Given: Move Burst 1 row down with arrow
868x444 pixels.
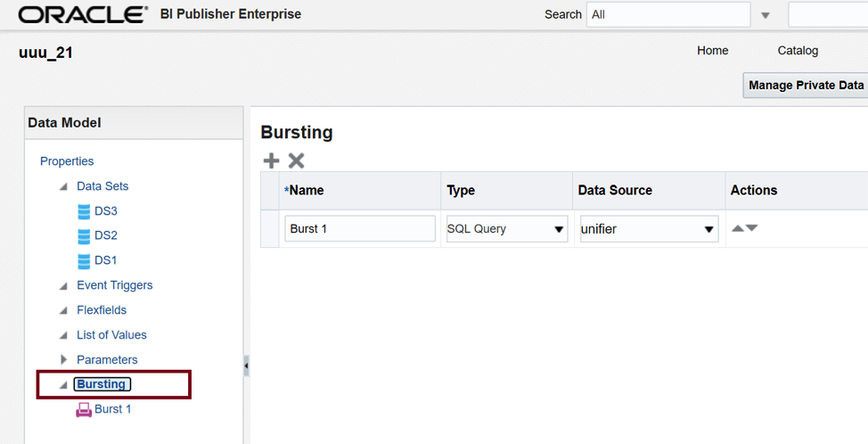Looking at the screenshot, I should tap(752, 228).
